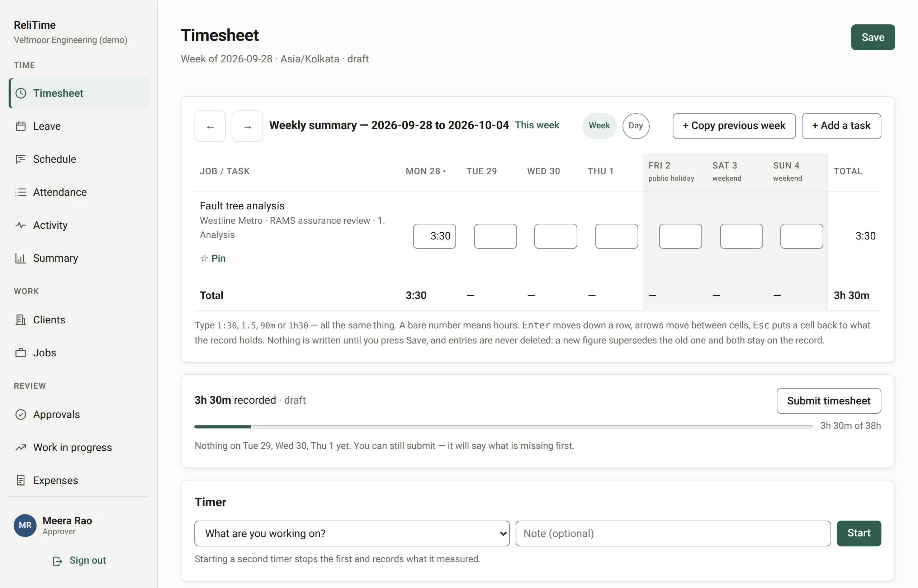This screenshot has width=918, height=588.
Task: Click the Jobs briefcase icon
Action: 21,353
